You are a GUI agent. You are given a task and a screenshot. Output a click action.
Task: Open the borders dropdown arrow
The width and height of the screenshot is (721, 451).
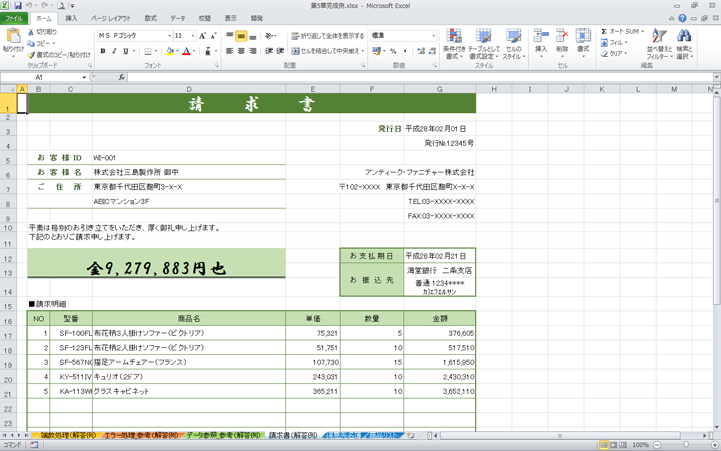(156, 51)
